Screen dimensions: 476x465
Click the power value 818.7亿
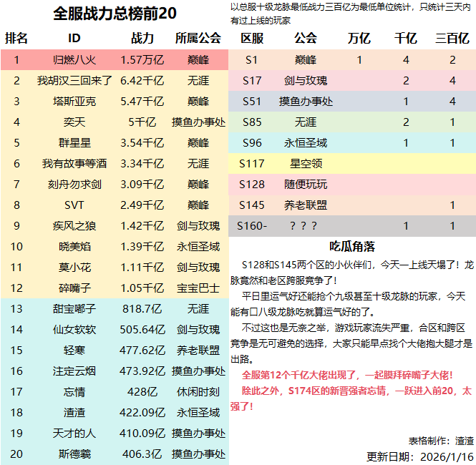coord(142,309)
